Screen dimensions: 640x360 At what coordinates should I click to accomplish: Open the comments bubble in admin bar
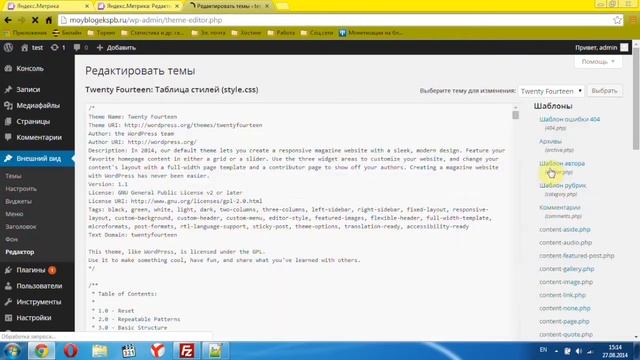click(x=80, y=48)
